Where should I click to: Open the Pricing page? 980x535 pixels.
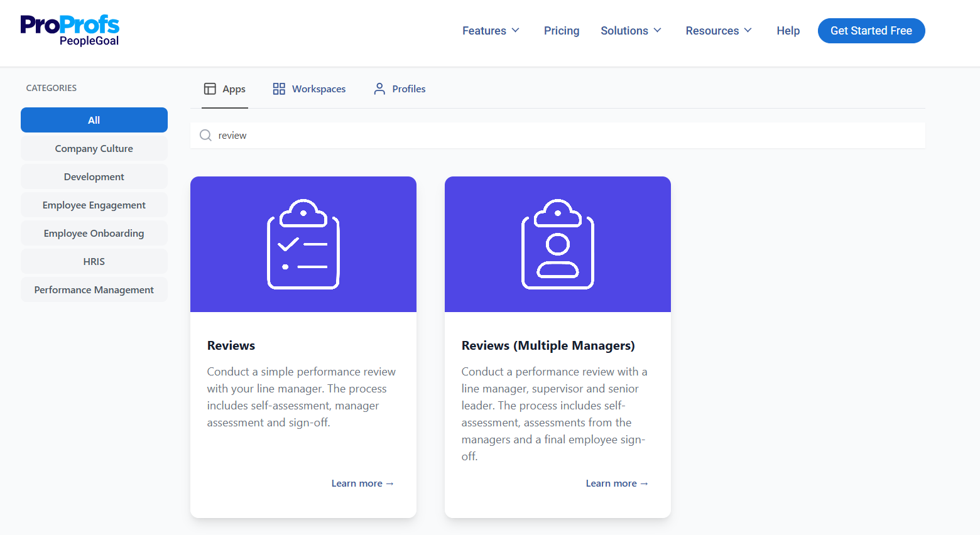click(x=562, y=31)
